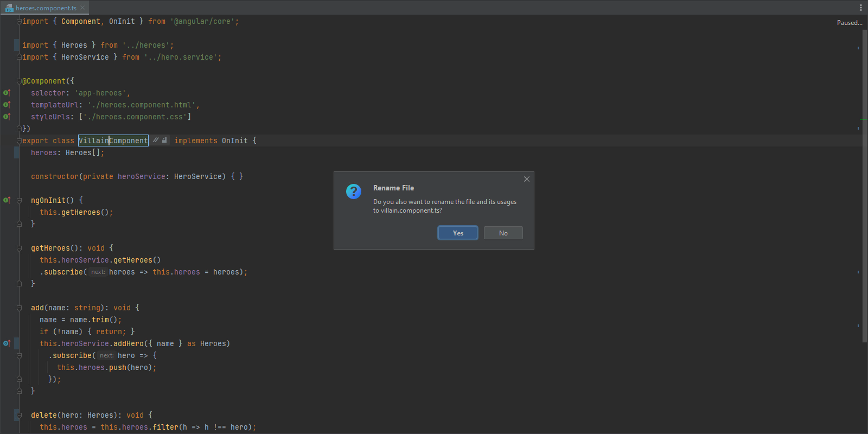Screen dimensions: 868x434
Task: Click gutter implement icon beside styleUrls line
Action: pyautogui.click(x=7, y=117)
